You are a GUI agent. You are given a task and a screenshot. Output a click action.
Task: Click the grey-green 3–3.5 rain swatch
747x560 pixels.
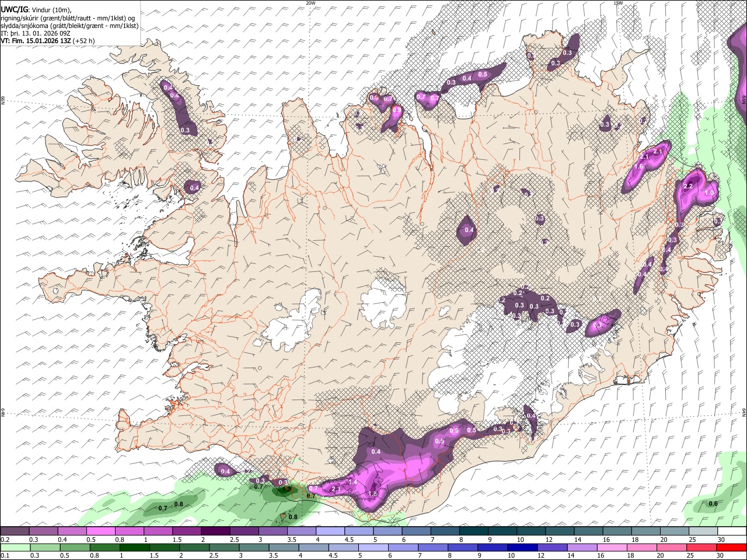pos(254,547)
